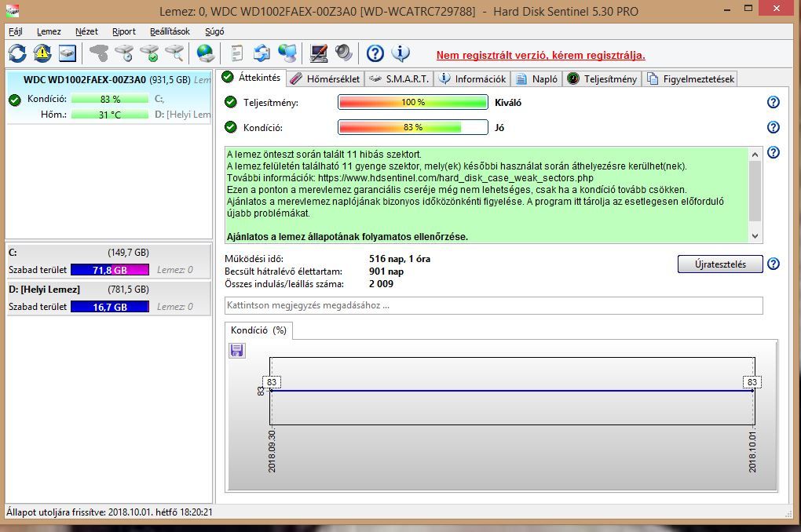Click green check icon beside Kondíció bar
Image resolution: width=801 pixels, height=532 pixels.
tap(231, 127)
